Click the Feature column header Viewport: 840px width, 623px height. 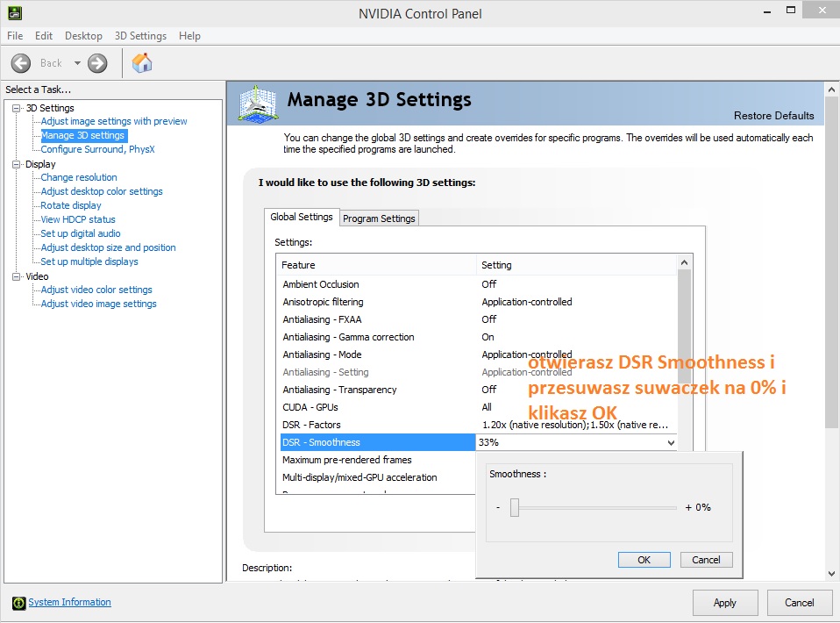[376, 265]
